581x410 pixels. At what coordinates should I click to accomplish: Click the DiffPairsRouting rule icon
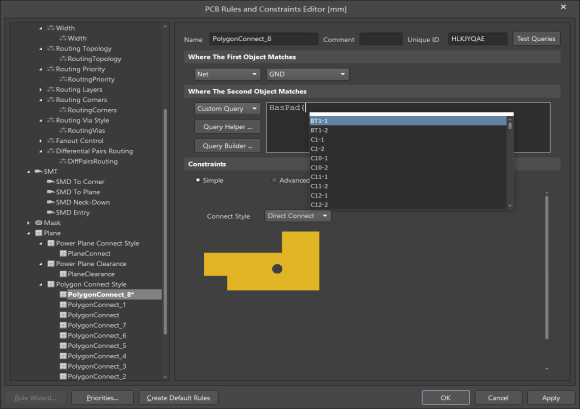63,161
